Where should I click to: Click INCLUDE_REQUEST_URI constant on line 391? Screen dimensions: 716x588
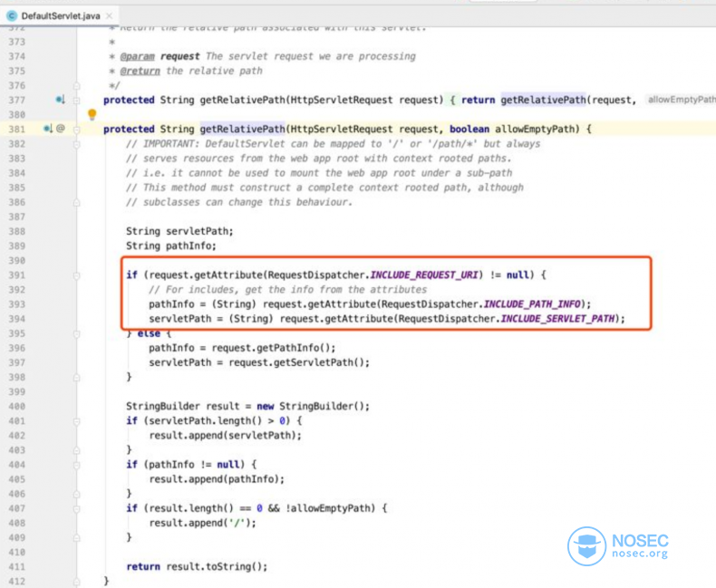[424, 275]
